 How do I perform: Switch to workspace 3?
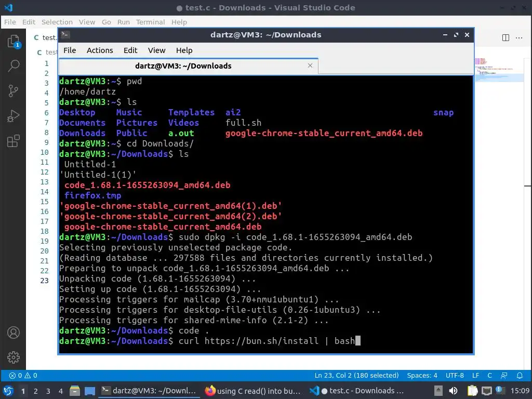[x=48, y=391]
